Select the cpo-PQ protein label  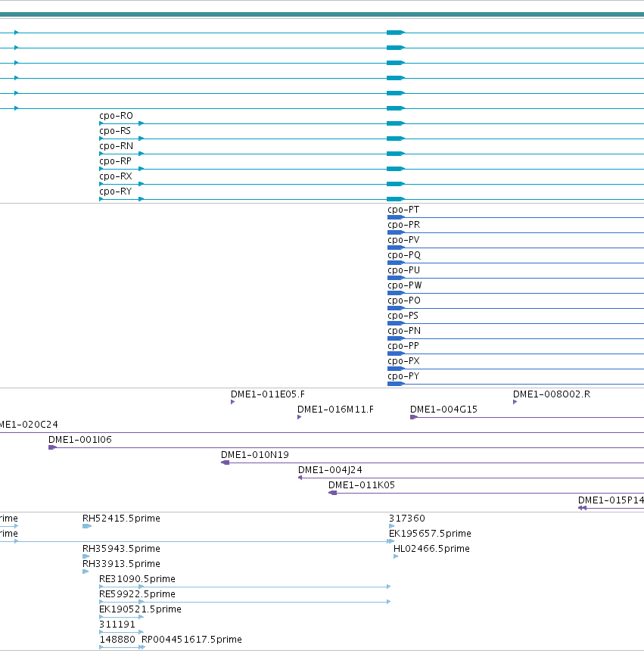tap(404, 255)
